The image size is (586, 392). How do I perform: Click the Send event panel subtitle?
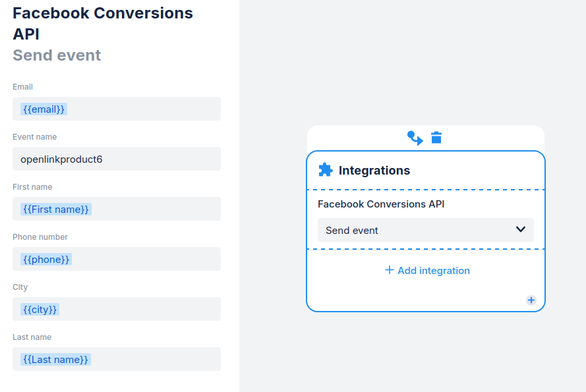(57, 55)
